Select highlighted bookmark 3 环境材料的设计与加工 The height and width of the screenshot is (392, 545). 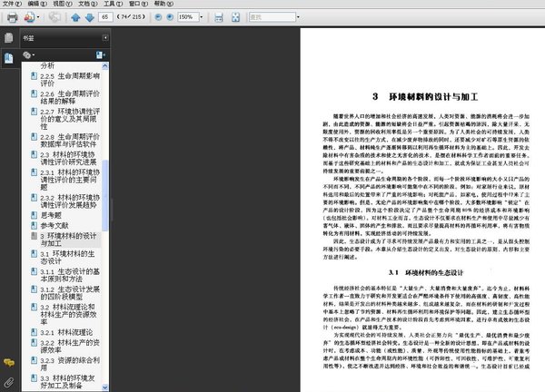click(68, 240)
